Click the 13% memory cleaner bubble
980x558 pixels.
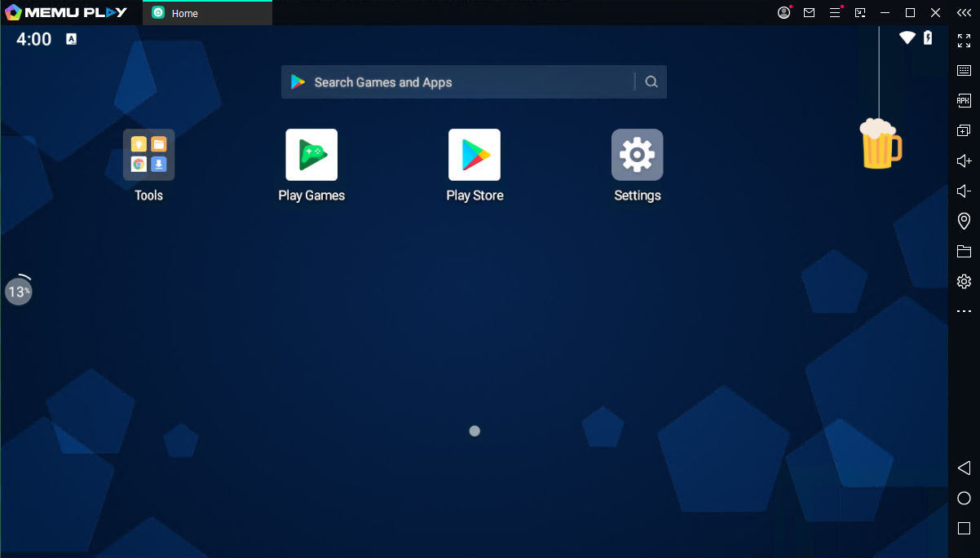point(18,292)
